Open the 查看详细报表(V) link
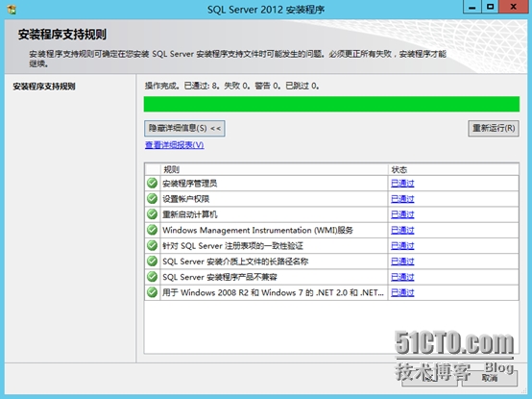 point(175,145)
